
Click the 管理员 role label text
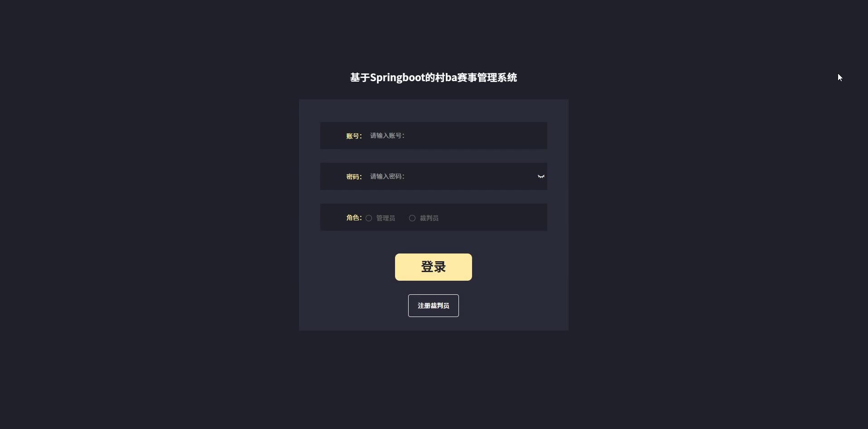tap(386, 218)
